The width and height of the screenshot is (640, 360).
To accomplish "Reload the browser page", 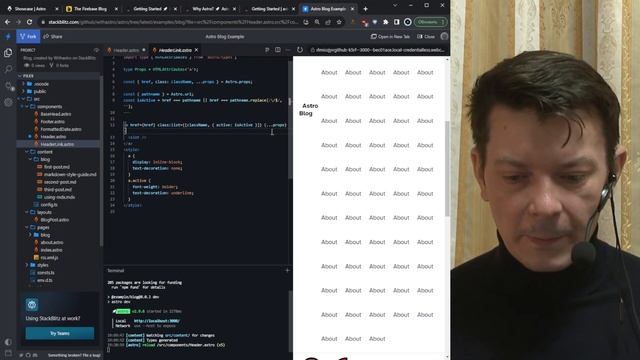I will click(29, 22).
